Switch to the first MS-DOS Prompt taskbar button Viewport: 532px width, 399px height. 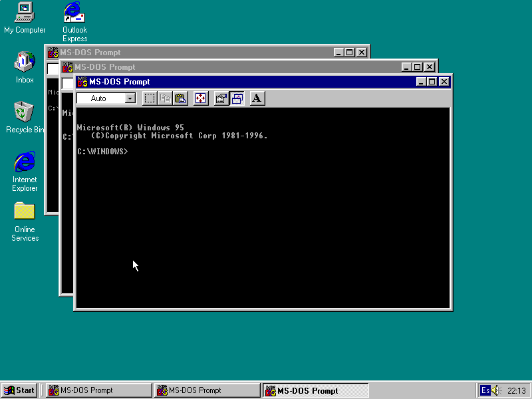(x=98, y=390)
